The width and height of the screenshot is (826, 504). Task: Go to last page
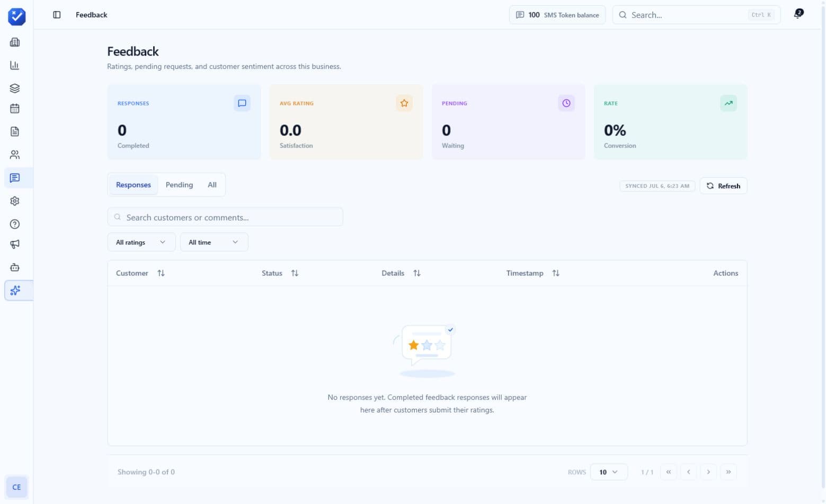tap(729, 472)
